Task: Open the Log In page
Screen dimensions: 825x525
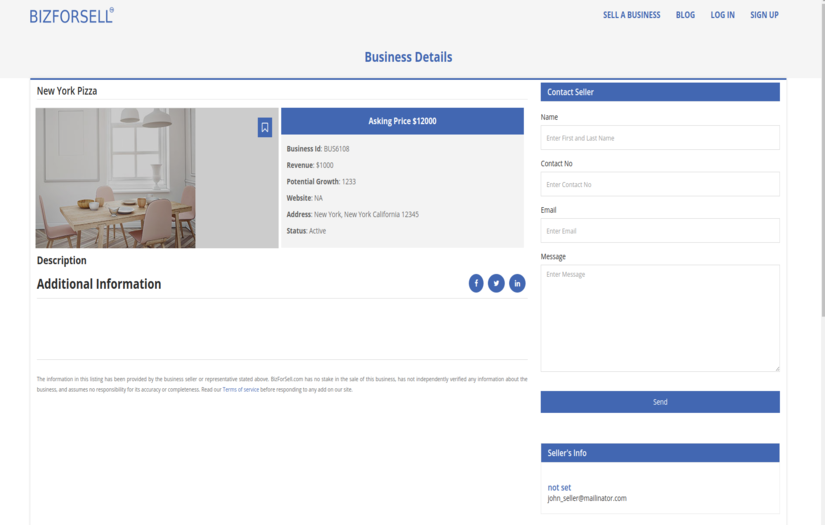Action: click(x=722, y=15)
